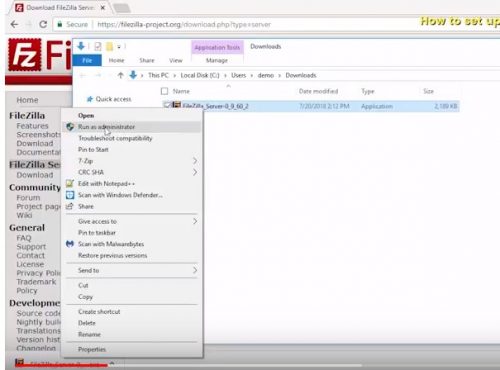Click the FileZilla_Server installer file icon
500x370 pixels.
[176, 105]
